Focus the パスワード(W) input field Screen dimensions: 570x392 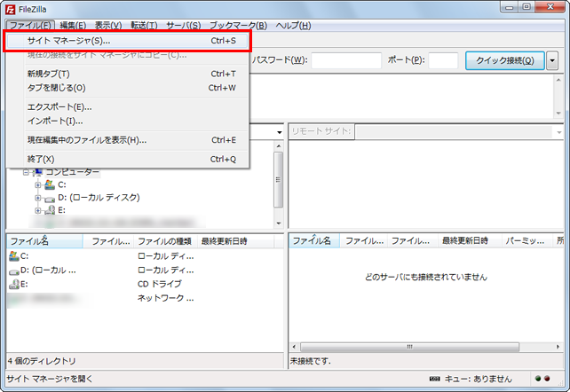tap(346, 60)
